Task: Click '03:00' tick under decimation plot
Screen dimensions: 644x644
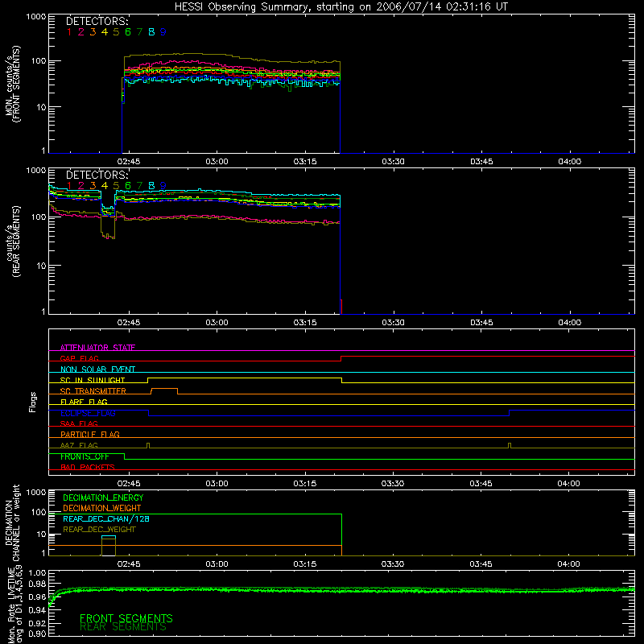Action: tap(217, 564)
